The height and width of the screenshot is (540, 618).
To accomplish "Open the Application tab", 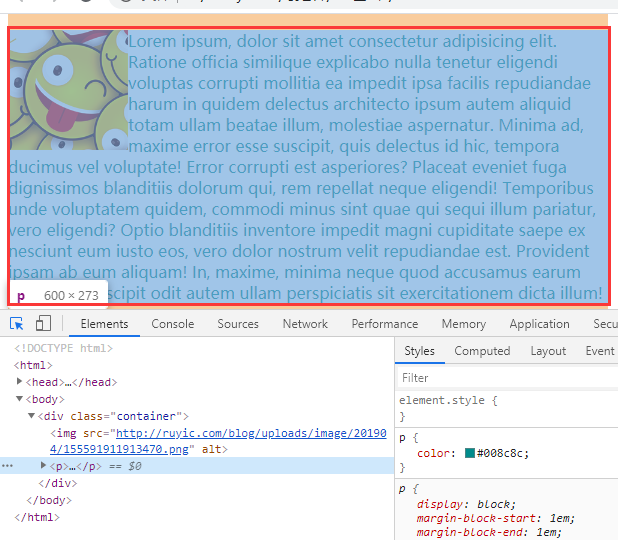I will click(x=539, y=324).
